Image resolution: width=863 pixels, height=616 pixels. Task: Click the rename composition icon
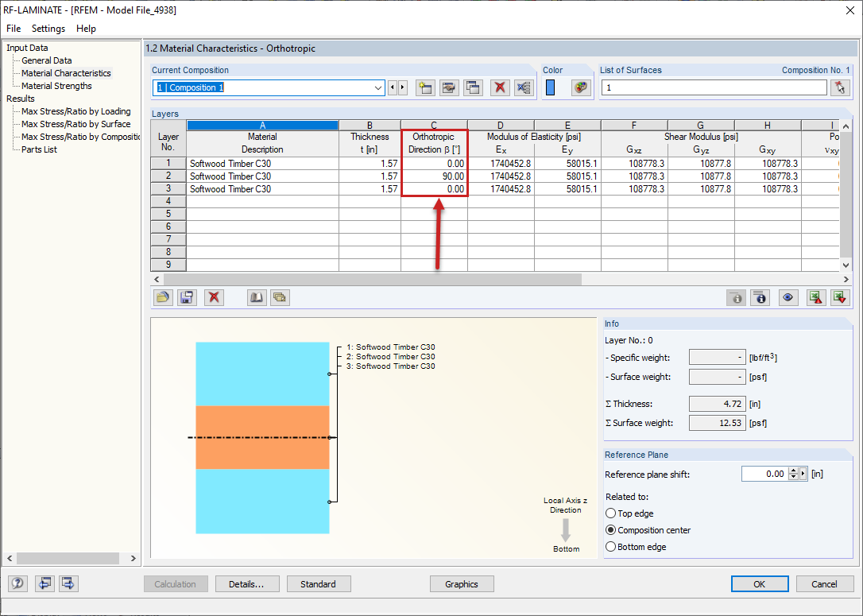click(x=449, y=87)
